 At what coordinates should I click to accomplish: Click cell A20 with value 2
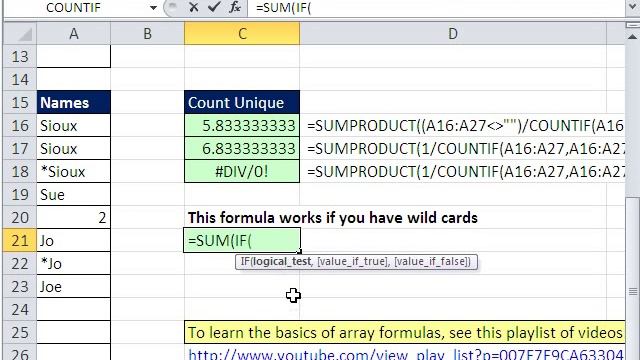(73, 218)
